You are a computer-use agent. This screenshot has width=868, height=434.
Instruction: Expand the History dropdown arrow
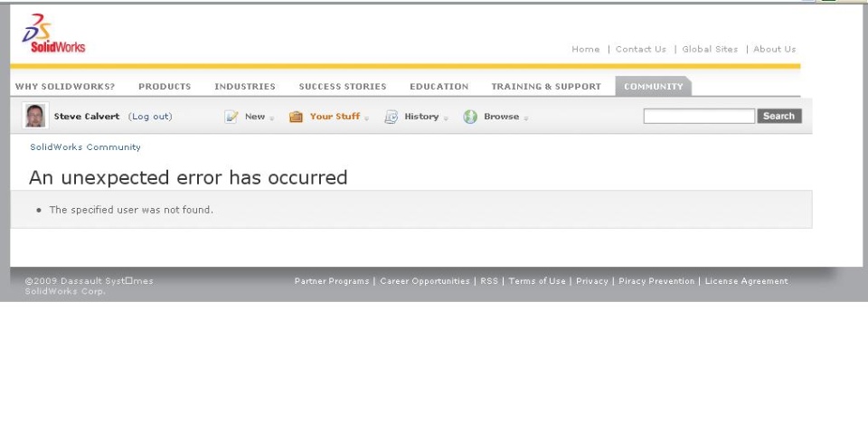click(x=446, y=118)
